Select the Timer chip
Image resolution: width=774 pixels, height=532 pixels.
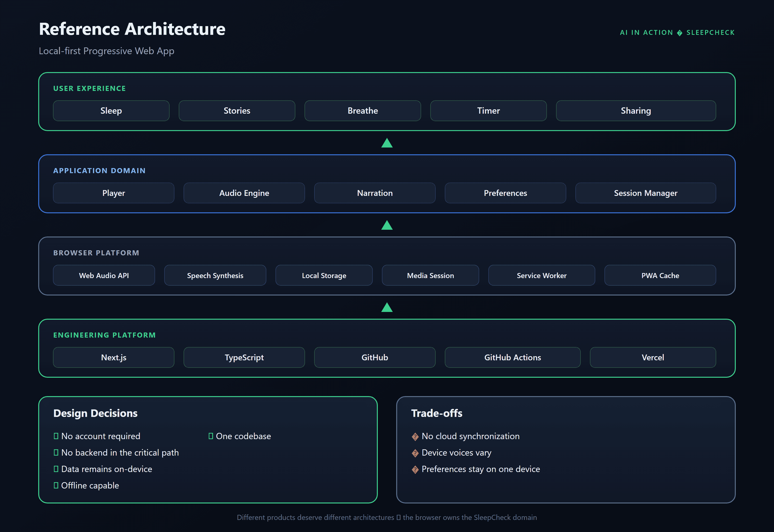point(488,111)
